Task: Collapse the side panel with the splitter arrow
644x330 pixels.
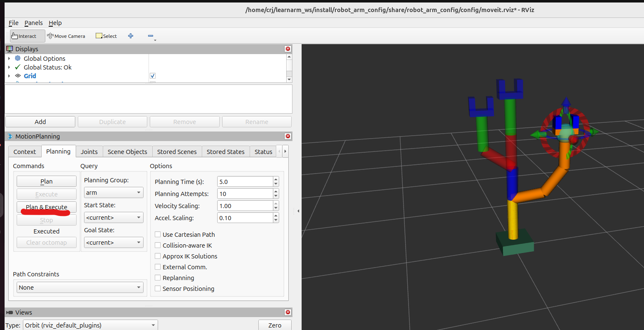Action: (298, 211)
